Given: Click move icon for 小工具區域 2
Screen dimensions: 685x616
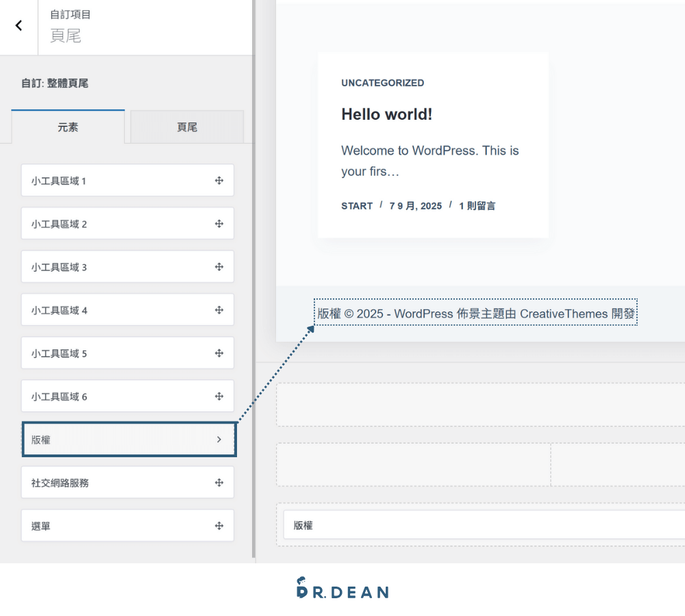Looking at the screenshot, I should pyautogui.click(x=219, y=224).
